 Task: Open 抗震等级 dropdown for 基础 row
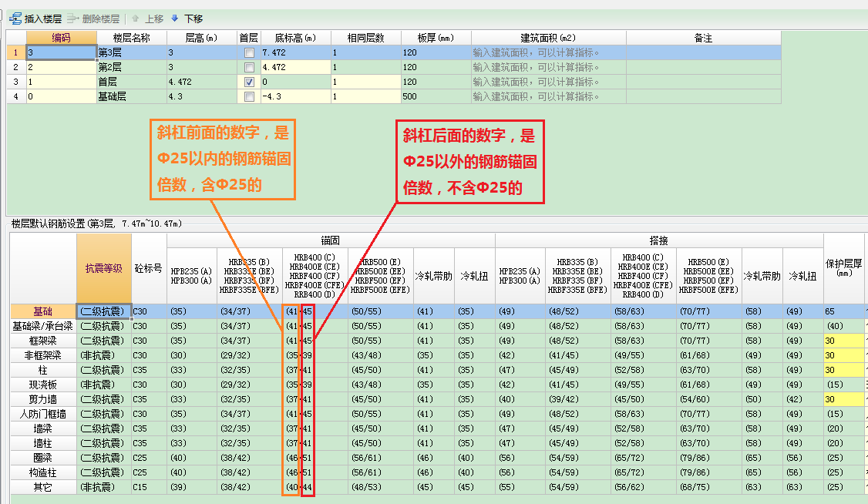pyautogui.click(x=104, y=311)
